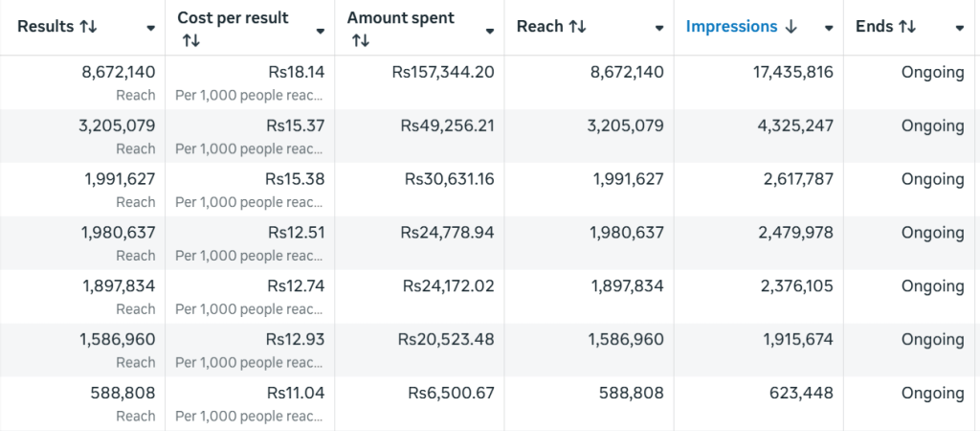
Task: Expand the Impressions column options caret
Action: pyautogui.click(x=829, y=29)
